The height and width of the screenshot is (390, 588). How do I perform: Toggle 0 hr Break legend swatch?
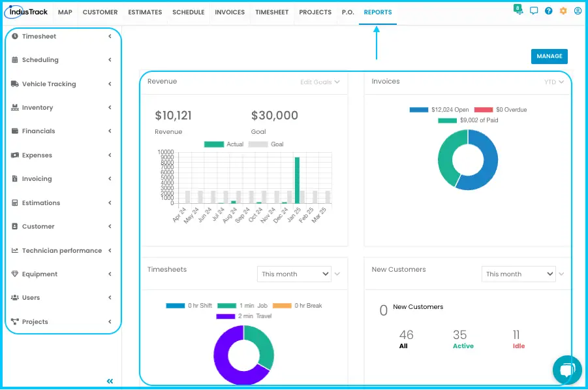pyautogui.click(x=282, y=306)
